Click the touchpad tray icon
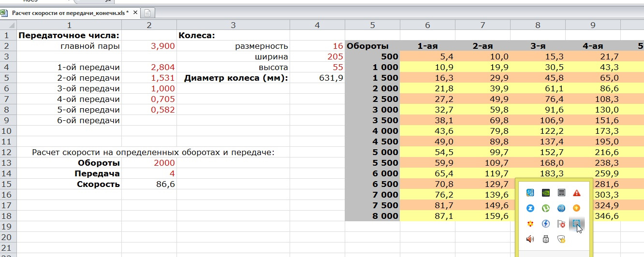This screenshot has width=644, height=257. click(561, 193)
